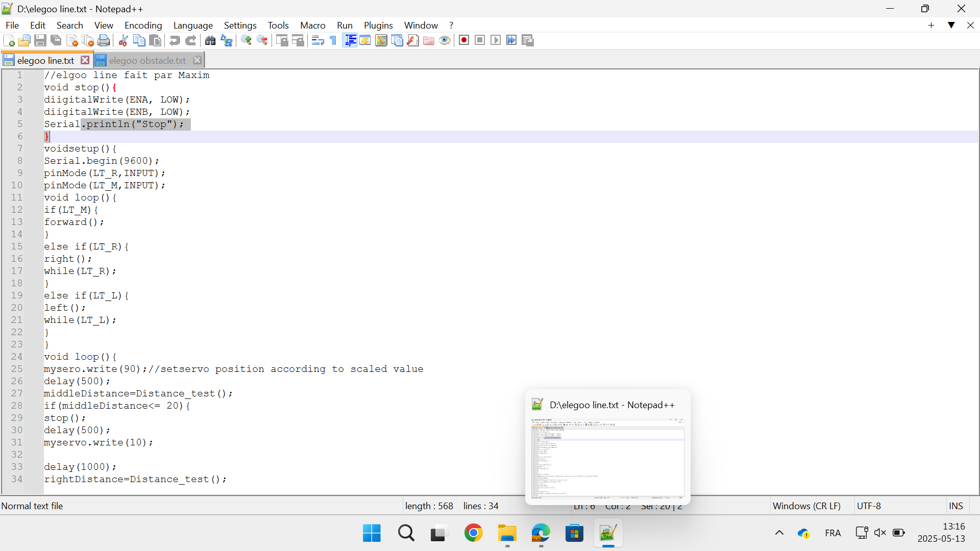The image size is (980, 551).
Task: Click the Notepad++ taskbar preview thumbnail
Action: [x=607, y=458]
